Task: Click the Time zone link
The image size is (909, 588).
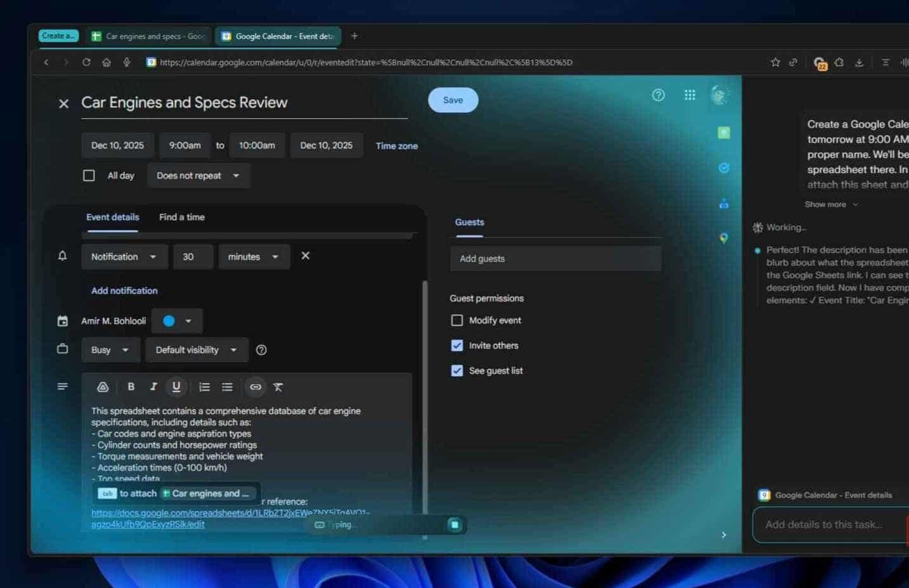Action: tap(396, 146)
